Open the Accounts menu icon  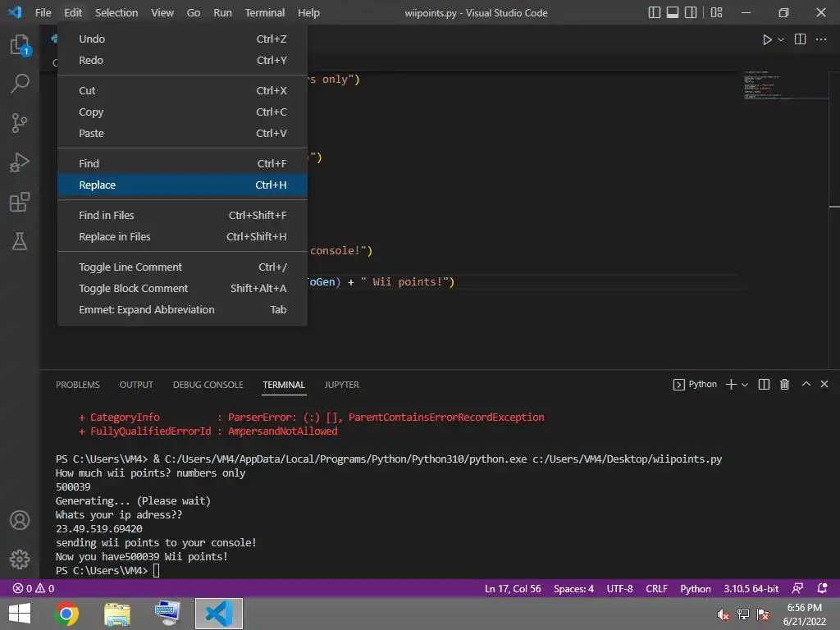pyautogui.click(x=20, y=520)
